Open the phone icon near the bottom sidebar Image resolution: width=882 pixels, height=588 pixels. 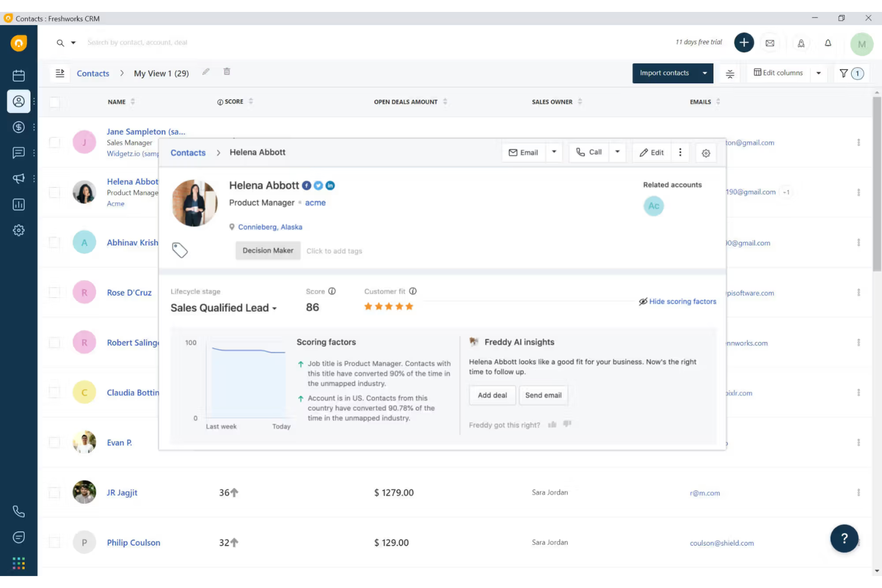click(x=18, y=511)
